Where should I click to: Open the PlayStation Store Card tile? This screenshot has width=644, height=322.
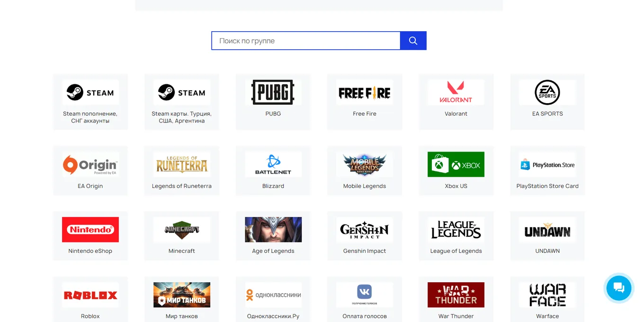point(547,170)
